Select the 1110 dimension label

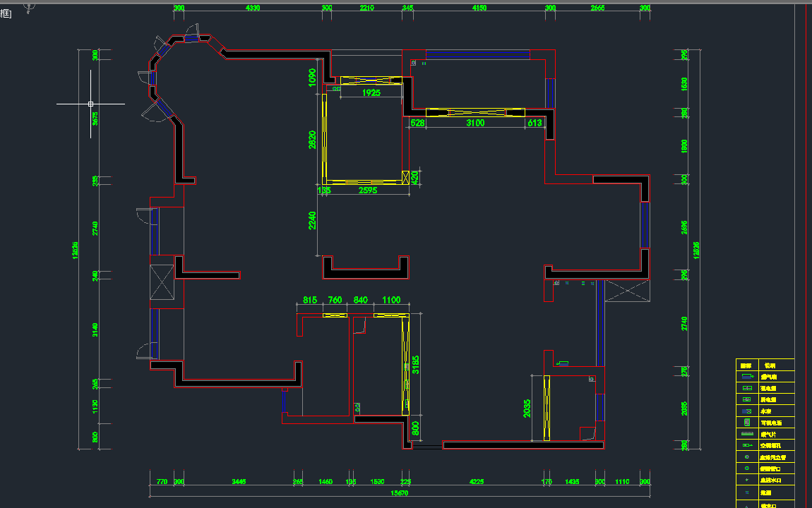tap(622, 482)
